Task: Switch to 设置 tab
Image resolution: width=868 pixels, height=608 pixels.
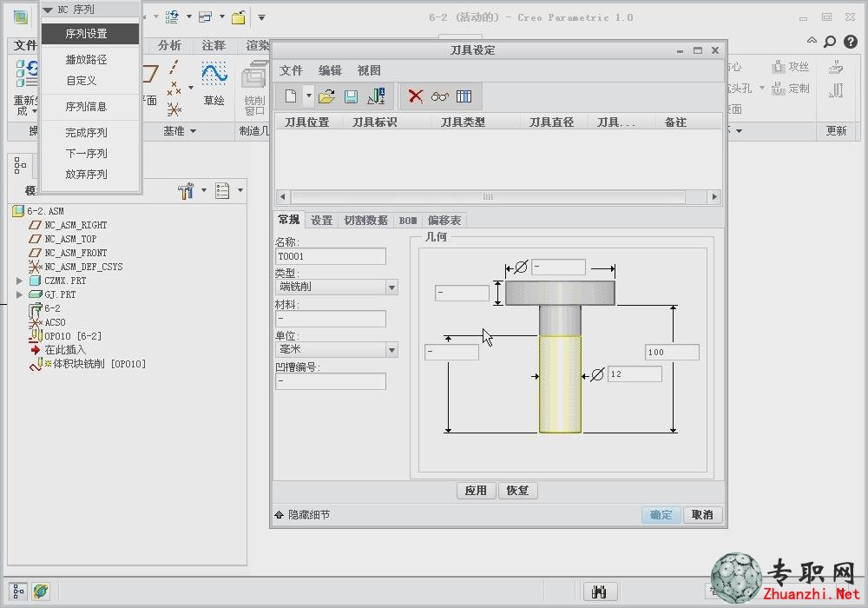Action: 322,221
